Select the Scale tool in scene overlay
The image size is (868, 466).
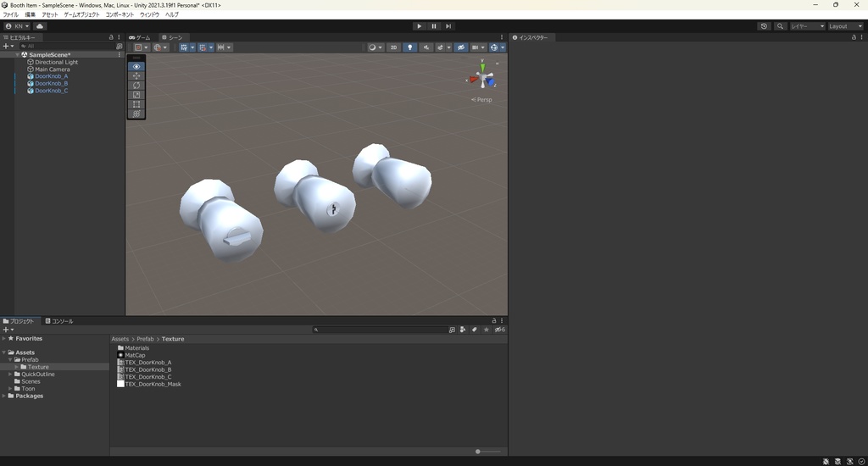click(136, 95)
